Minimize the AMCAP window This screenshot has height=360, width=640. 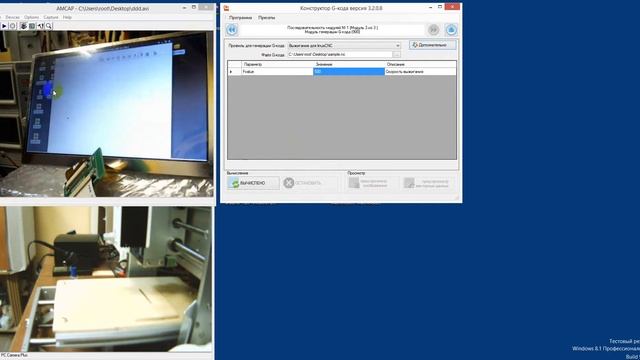click(x=184, y=8)
